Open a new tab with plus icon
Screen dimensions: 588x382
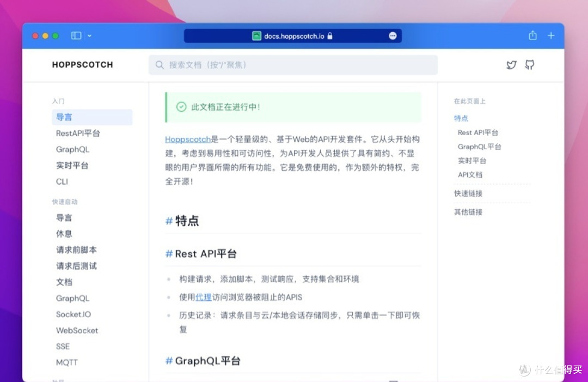pos(551,35)
